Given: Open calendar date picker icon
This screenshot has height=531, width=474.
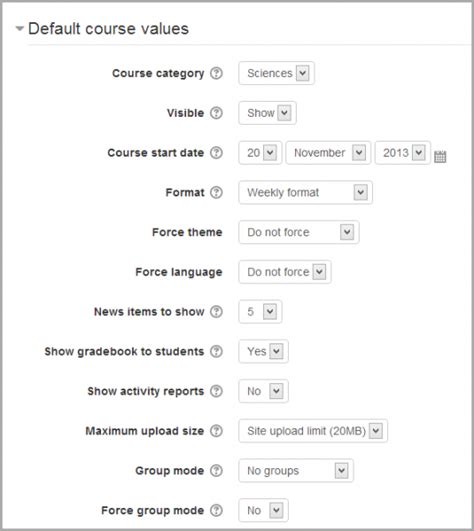Looking at the screenshot, I should click(440, 156).
